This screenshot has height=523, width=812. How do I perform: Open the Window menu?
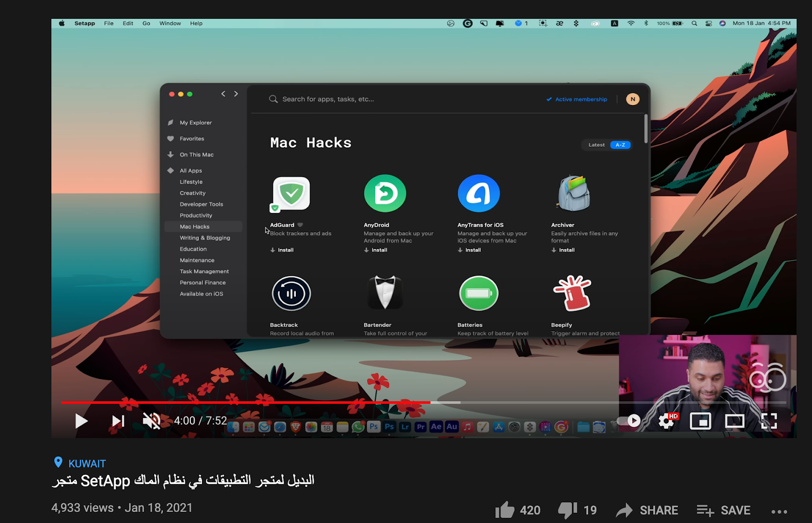click(170, 23)
